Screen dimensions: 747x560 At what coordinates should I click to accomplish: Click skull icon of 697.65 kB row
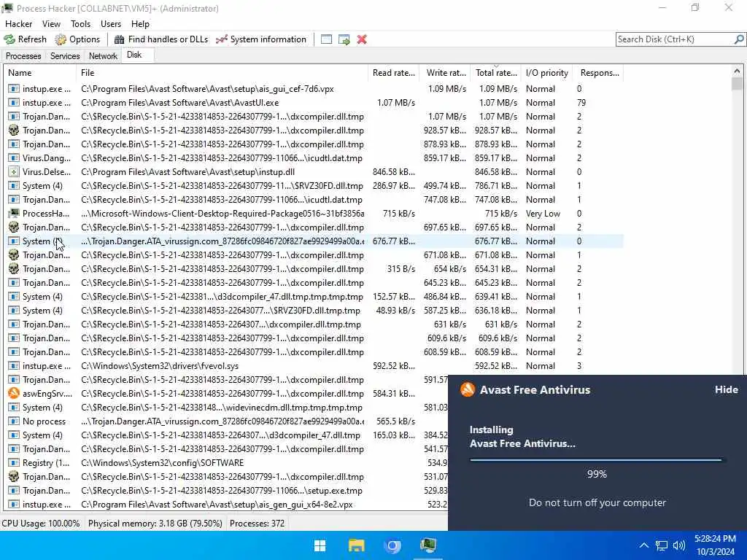click(15, 227)
